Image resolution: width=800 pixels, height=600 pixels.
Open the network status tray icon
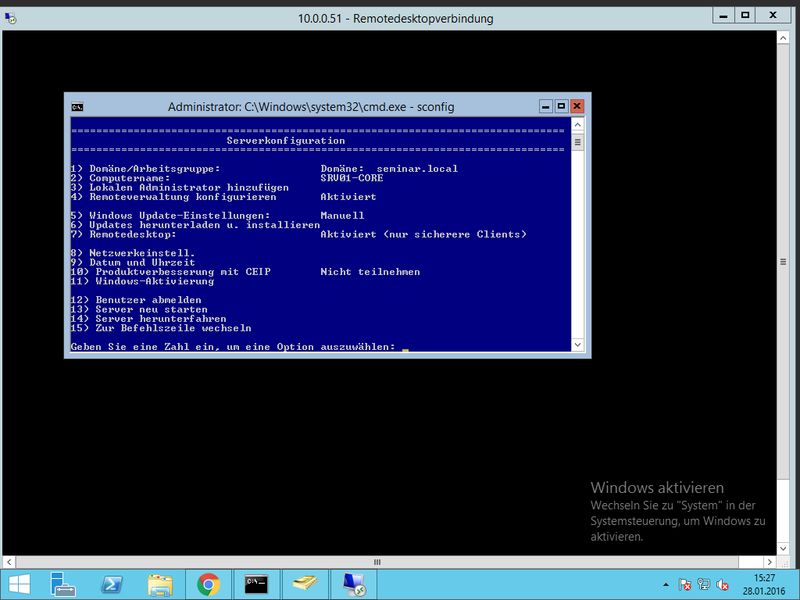(x=704, y=584)
